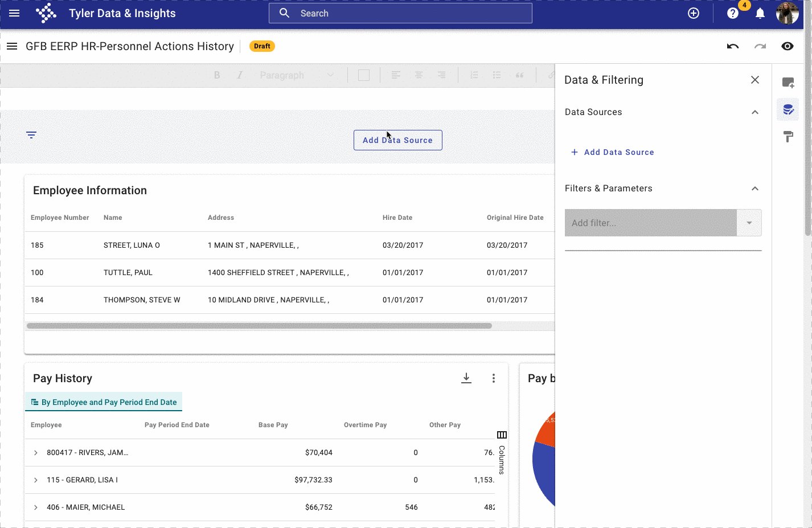
Task: Open the Add filter dropdown arrow
Action: coord(749,223)
